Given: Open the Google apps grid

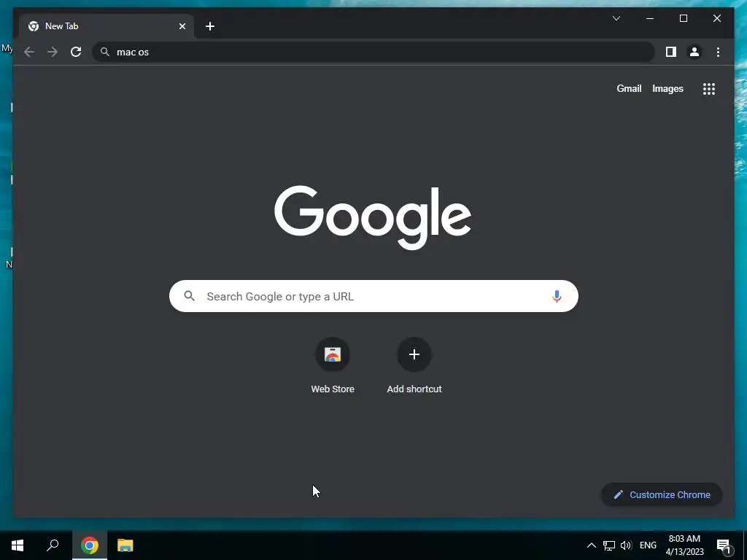Looking at the screenshot, I should tap(709, 89).
